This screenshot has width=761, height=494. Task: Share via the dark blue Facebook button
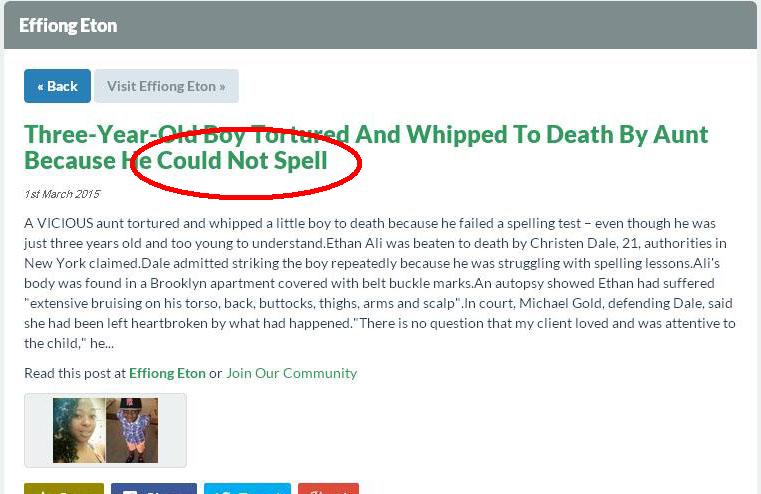point(154,488)
